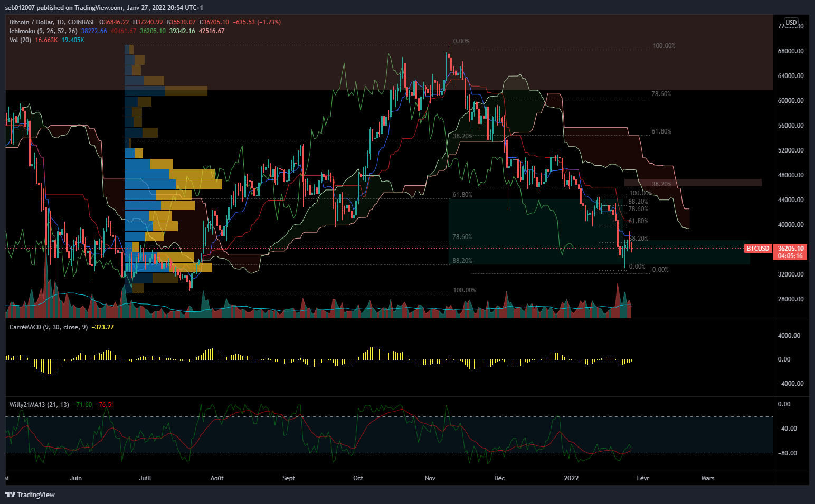Click the Oct label on time axis
This screenshot has width=815, height=504.
pos(358,478)
